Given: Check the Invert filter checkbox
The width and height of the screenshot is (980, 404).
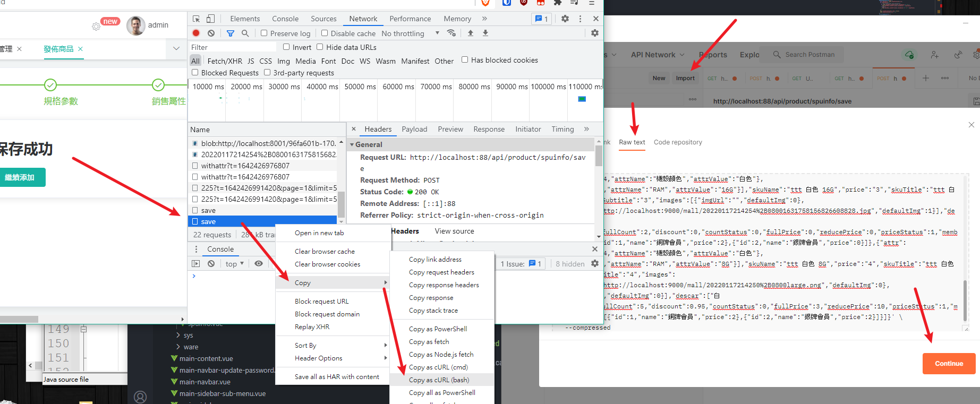Looking at the screenshot, I should click(286, 47).
